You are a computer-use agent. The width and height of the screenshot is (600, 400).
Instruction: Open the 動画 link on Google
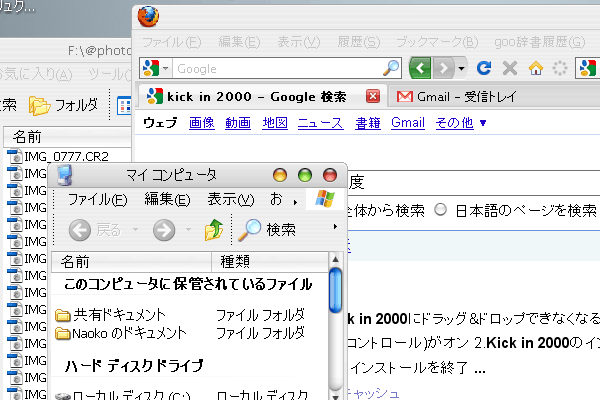pyautogui.click(x=238, y=123)
